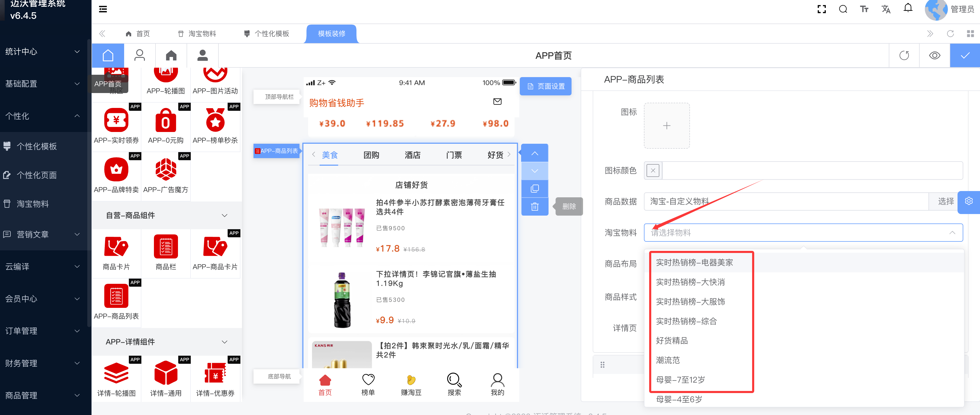Click the trash delete component icon

(534, 206)
